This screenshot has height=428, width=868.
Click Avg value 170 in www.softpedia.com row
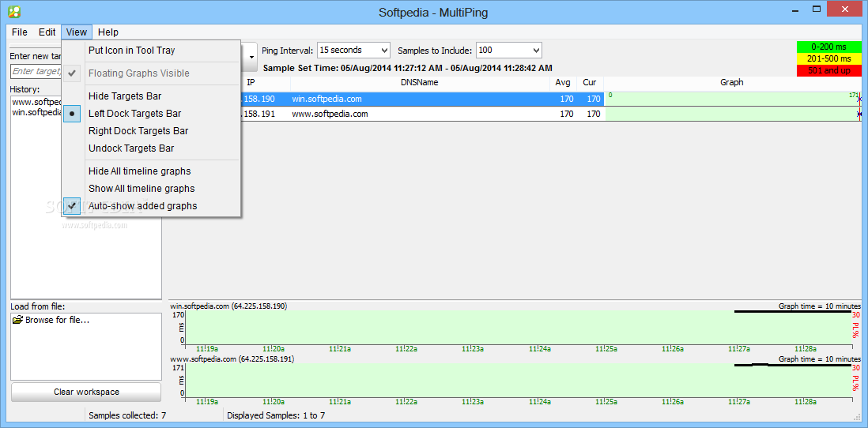point(567,115)
